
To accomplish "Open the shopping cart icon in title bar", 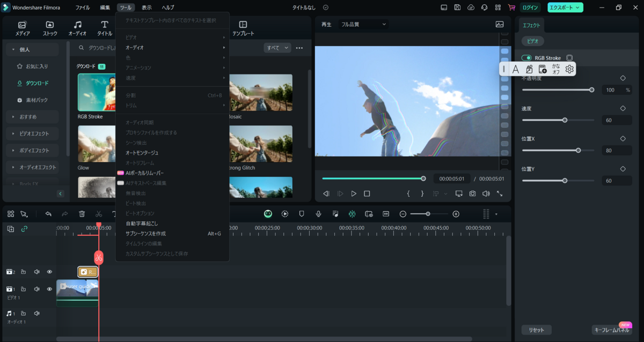I will 511,8.
